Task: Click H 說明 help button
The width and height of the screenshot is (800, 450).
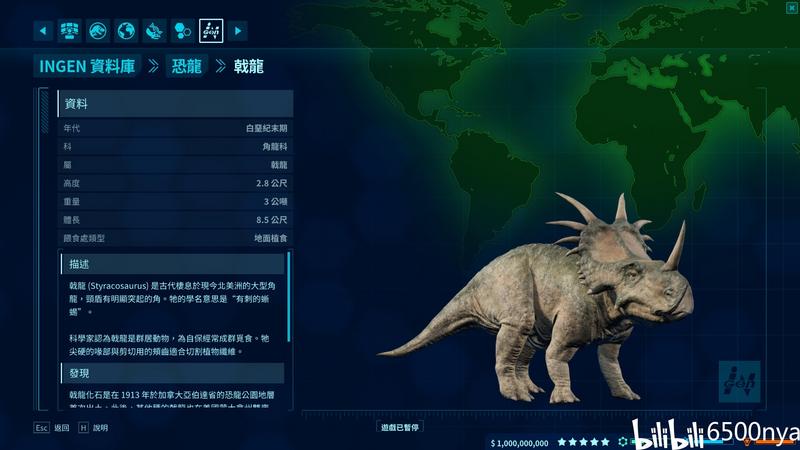Action: (93, 428)
